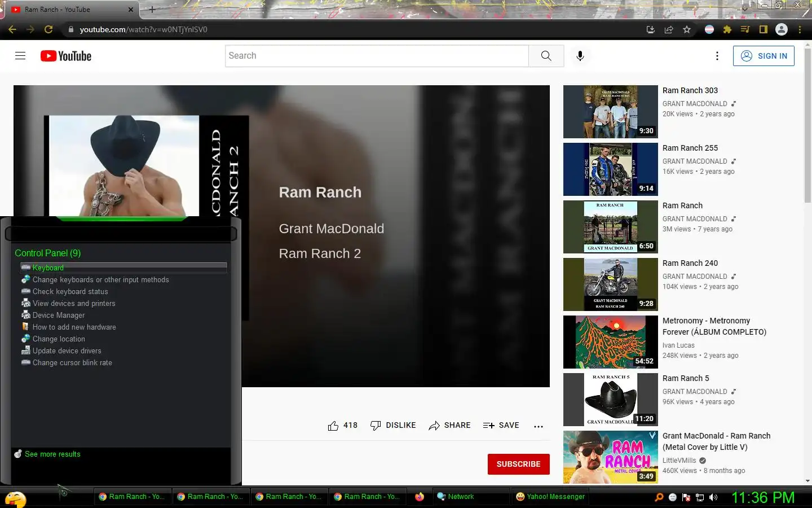Screen dimensions: 812x508
Task: Share this page from address bar
Action: tap(669, 29)
